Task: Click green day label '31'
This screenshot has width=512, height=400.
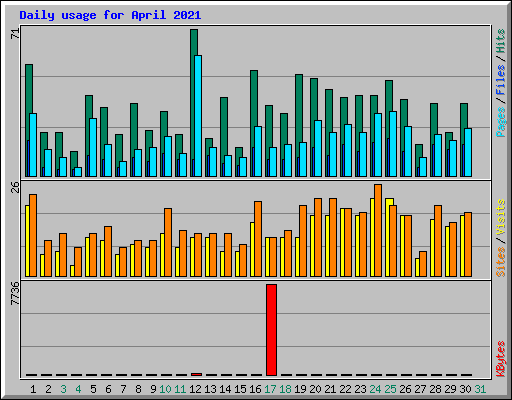Action: 480,389
